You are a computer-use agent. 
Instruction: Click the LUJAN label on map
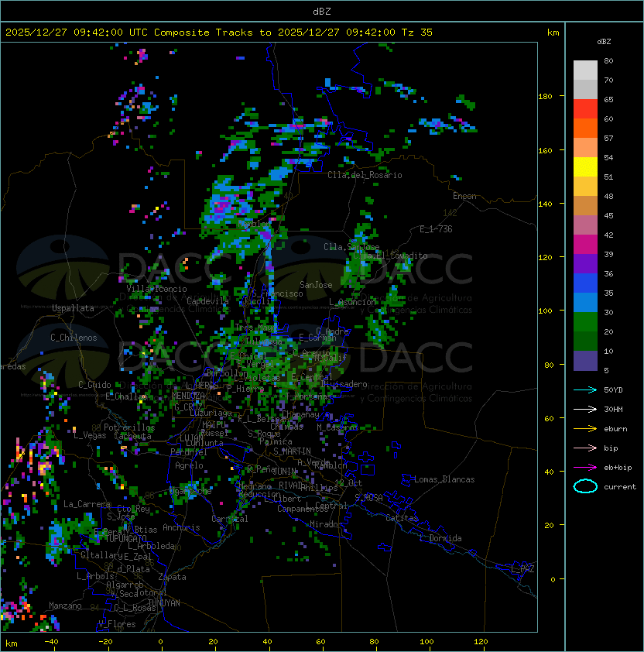192,438
